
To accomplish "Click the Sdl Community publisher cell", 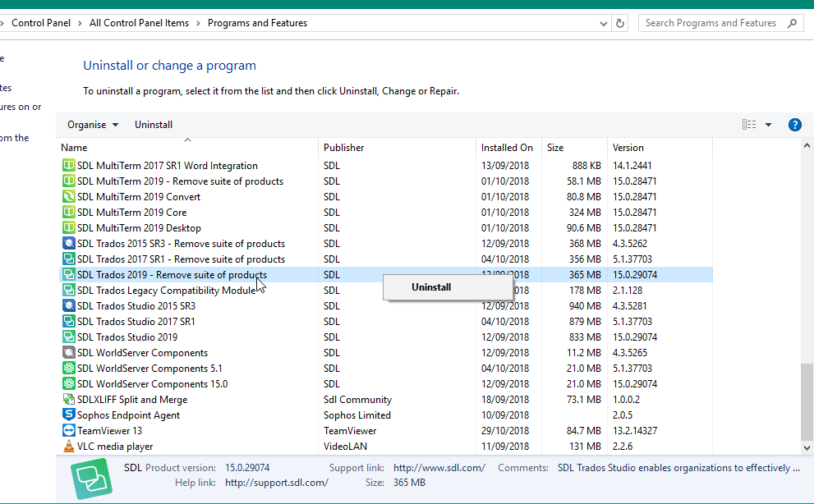I will (x=357, y=399).
